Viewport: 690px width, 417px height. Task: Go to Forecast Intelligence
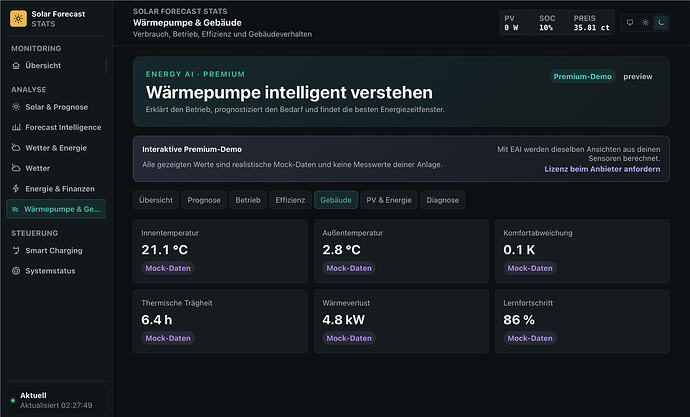pos(56,127)
